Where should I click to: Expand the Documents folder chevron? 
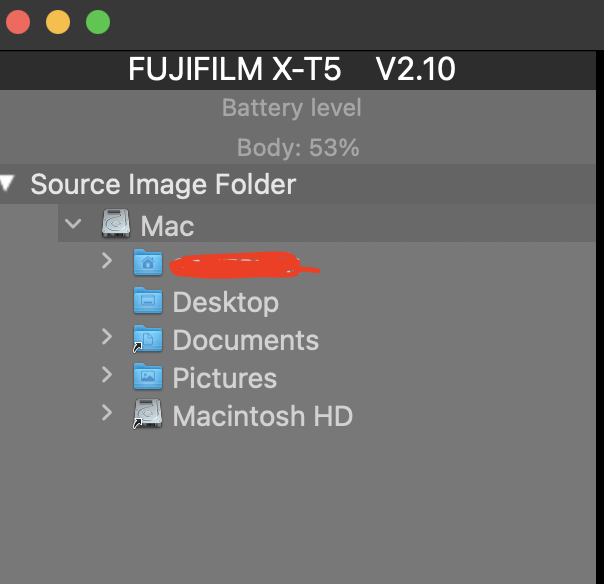(x=107, y=337)
